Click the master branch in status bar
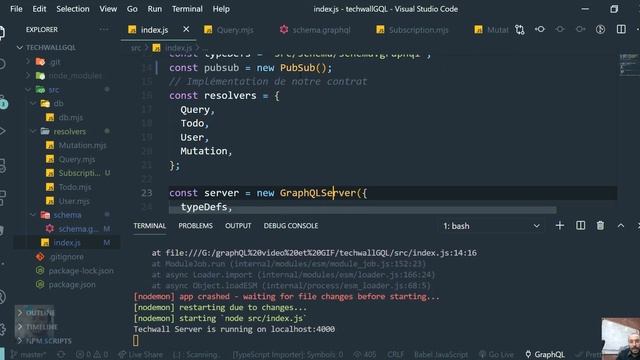Viewport: 640px width, 360px height. pos(28,355)
